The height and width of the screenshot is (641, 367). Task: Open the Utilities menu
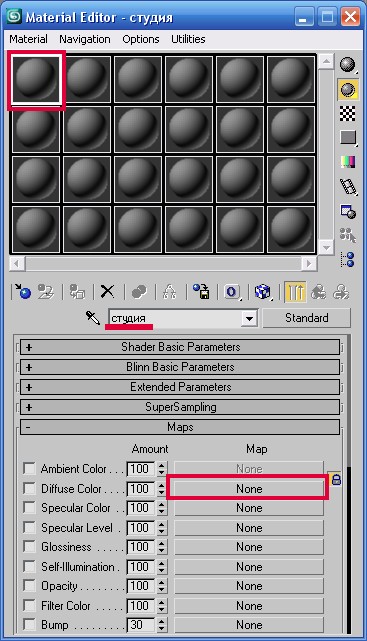point(188,39)
